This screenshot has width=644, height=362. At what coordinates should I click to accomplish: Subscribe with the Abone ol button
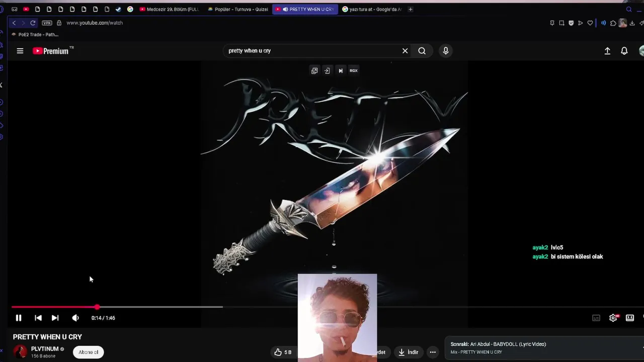pos(89,352)
